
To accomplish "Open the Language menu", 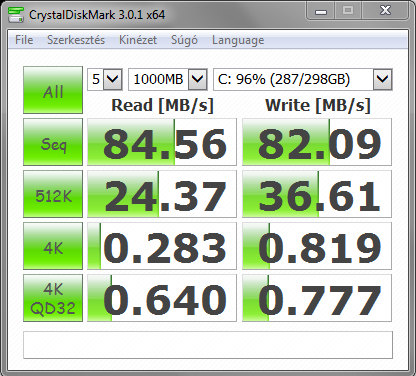I will click(238, 40).
